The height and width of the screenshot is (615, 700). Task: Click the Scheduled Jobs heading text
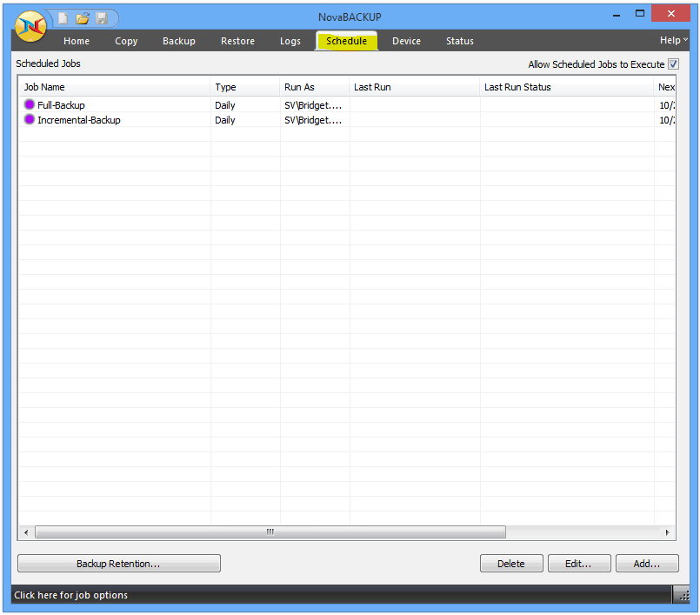(48, 64)
